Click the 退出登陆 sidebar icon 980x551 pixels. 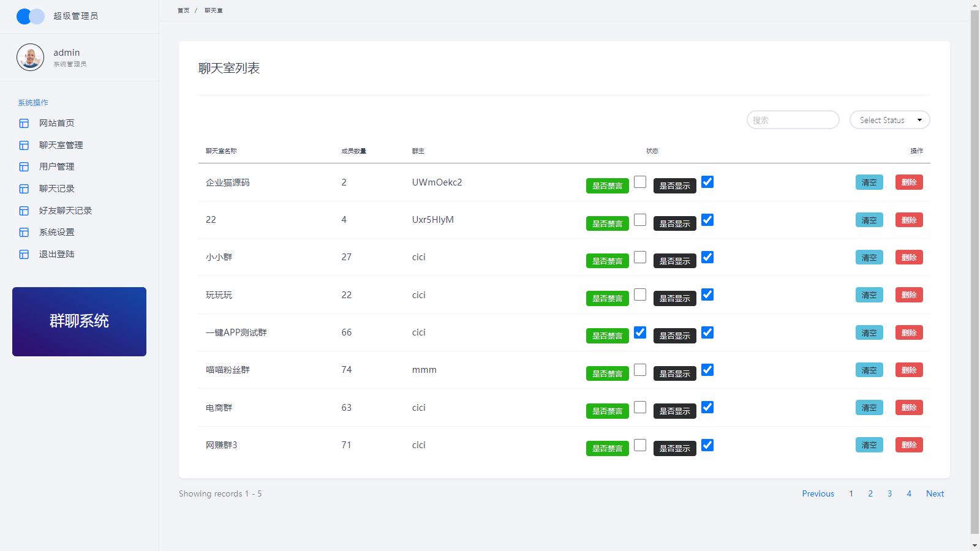[24, 254]
